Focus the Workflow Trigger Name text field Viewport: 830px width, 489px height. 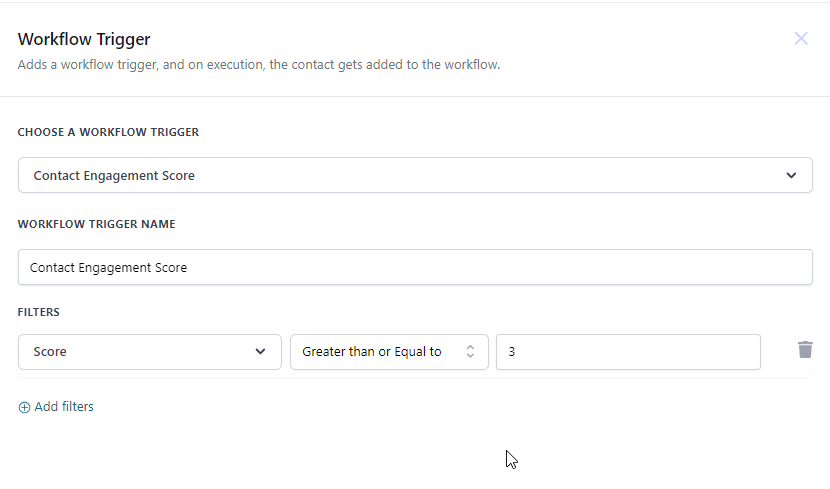pos(415,267)
